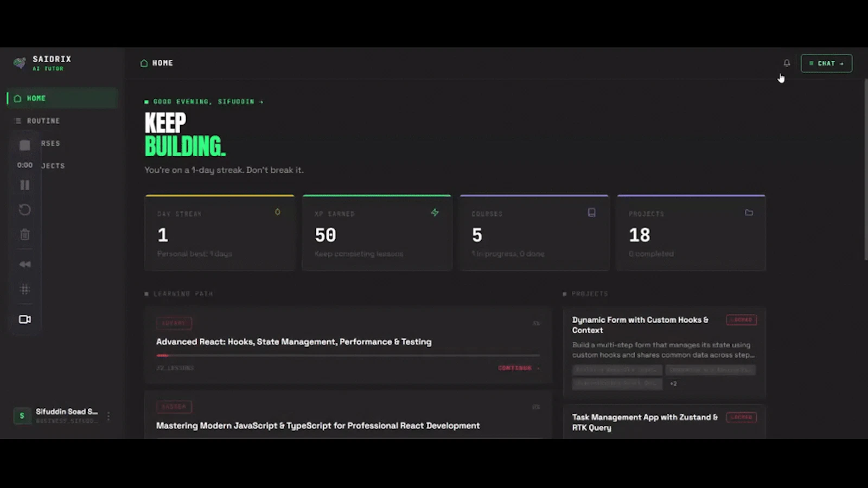Image resolution: width=868 pixels, height=488 pixels.
Task: Click the dotted grid icon in recorder bar
Action: click(25, 289)
